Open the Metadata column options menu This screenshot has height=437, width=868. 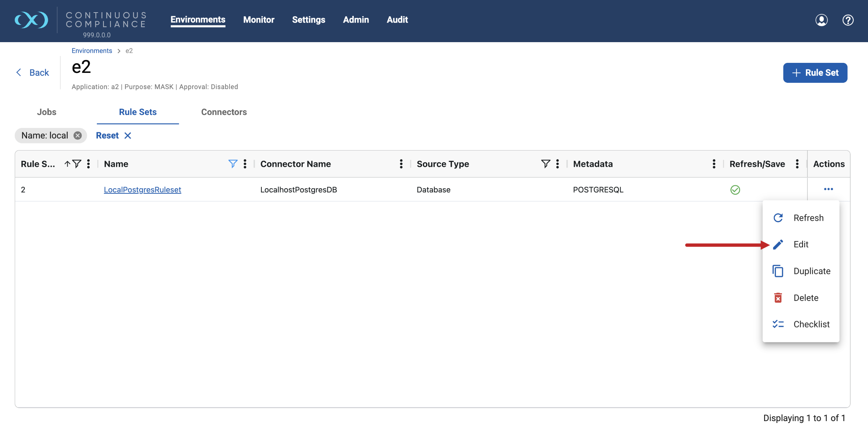(x=713, y=164)
